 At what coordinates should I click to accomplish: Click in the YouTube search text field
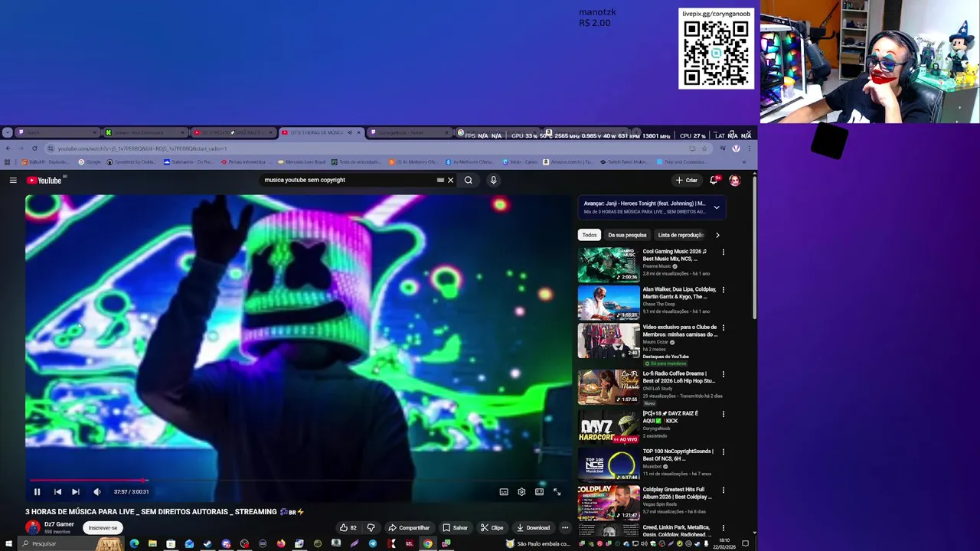pyautogui.click(x=348, y=180)
